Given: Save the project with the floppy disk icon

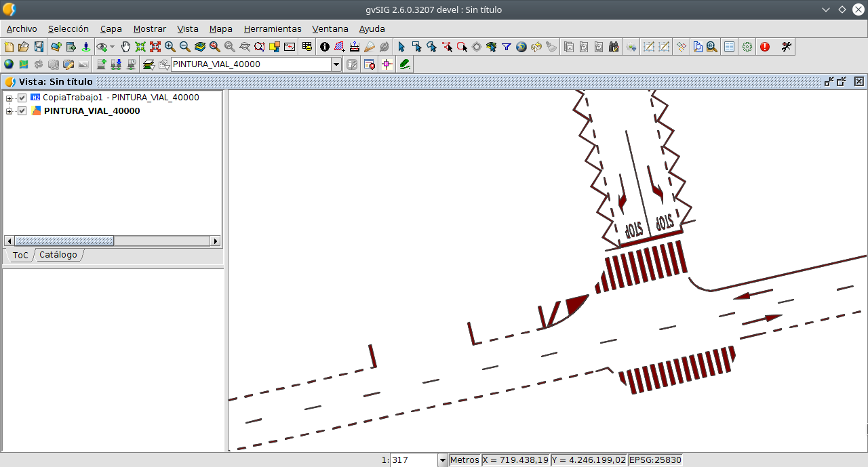Looking at the screenshot, I should [x=39, y=47].
